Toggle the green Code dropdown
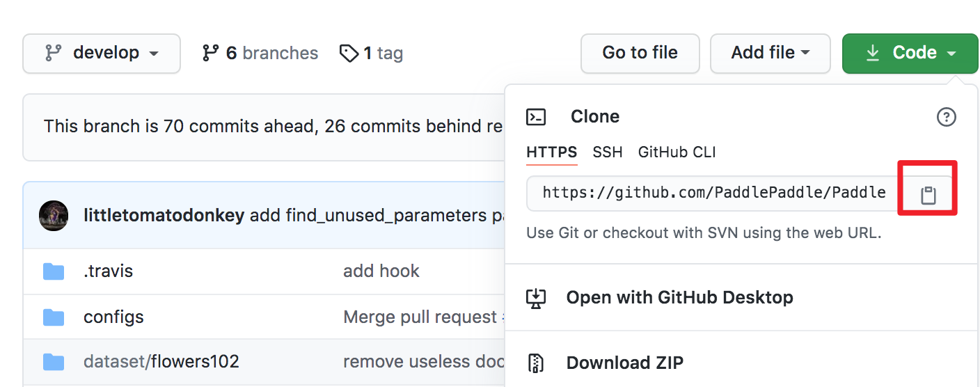 point(910,54)
